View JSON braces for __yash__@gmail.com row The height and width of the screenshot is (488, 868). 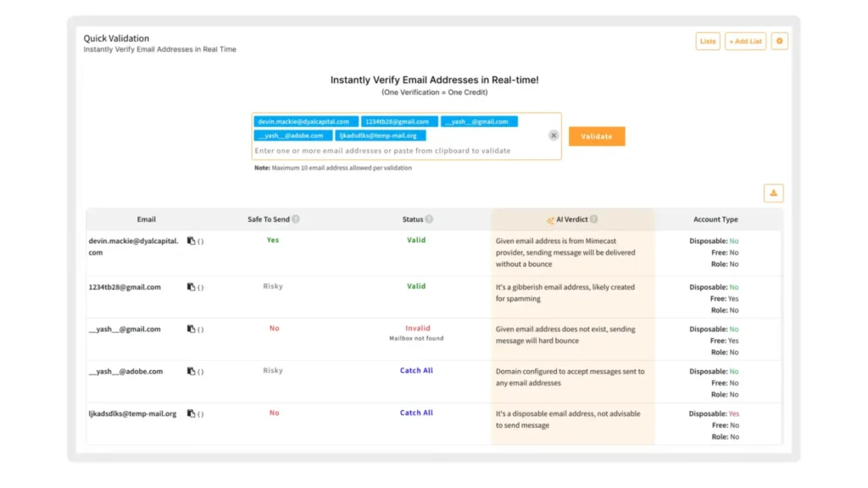(x=200, y=330)
